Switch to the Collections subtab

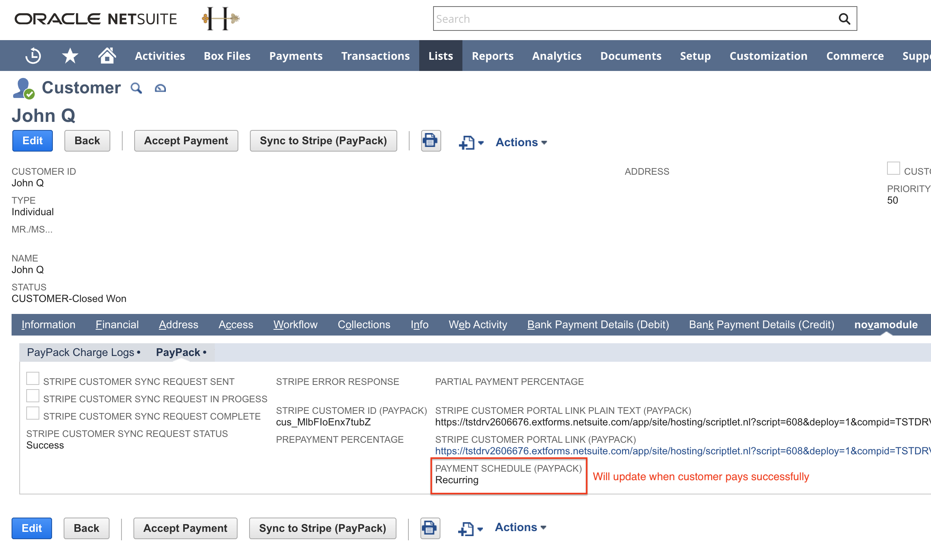[364, 325]
